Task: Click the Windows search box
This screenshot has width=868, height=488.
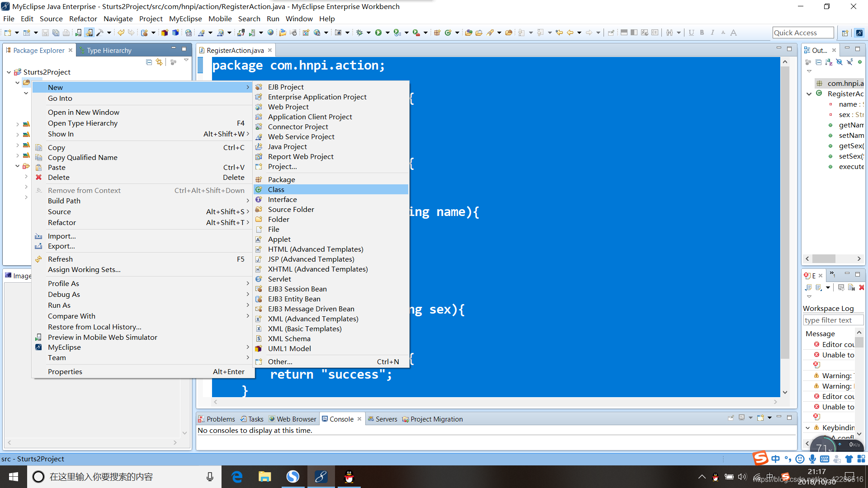Action: [124, 477]
